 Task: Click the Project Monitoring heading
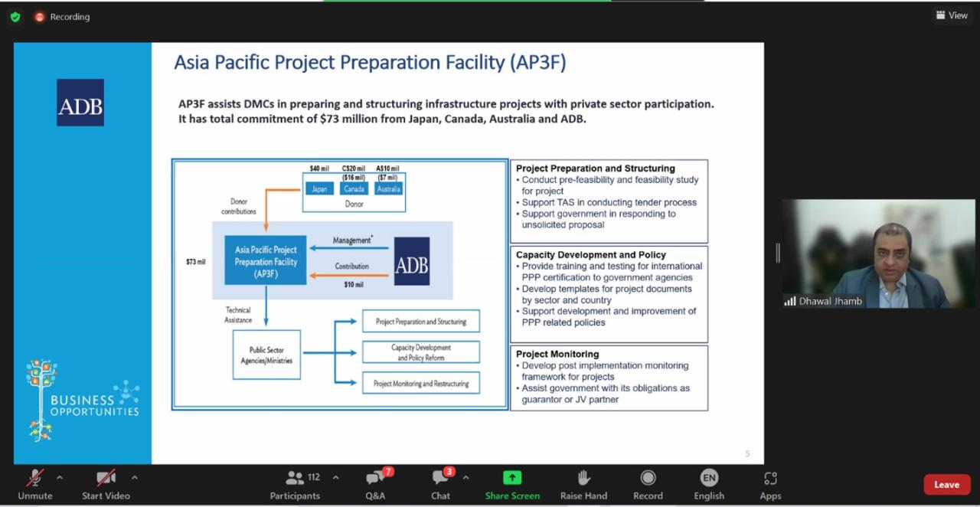tap(557, 355)
